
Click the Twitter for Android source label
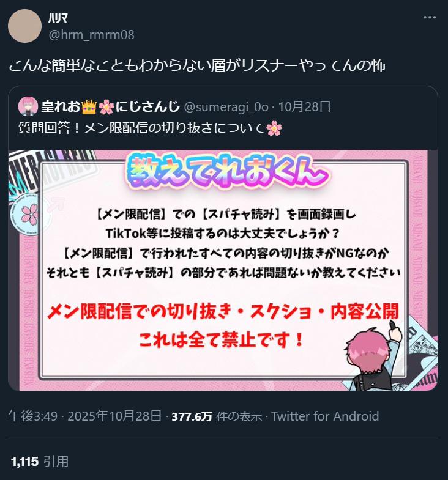point(325,416)
